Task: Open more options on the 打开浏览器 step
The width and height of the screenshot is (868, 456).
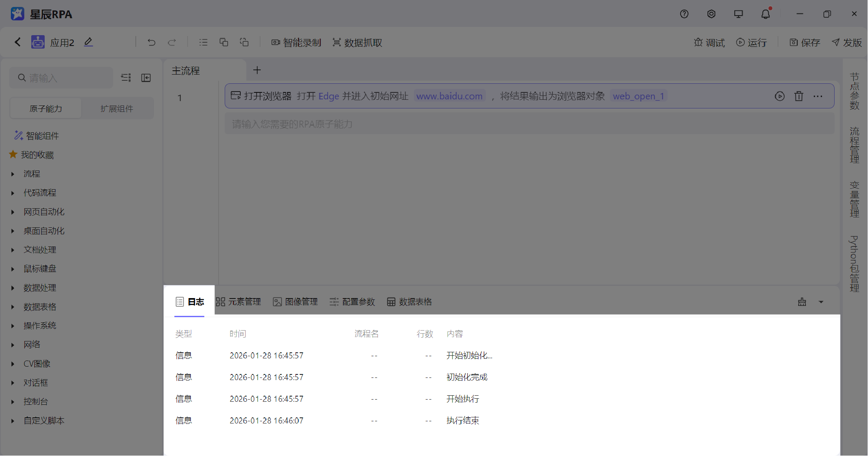Action: click(818, 96)
